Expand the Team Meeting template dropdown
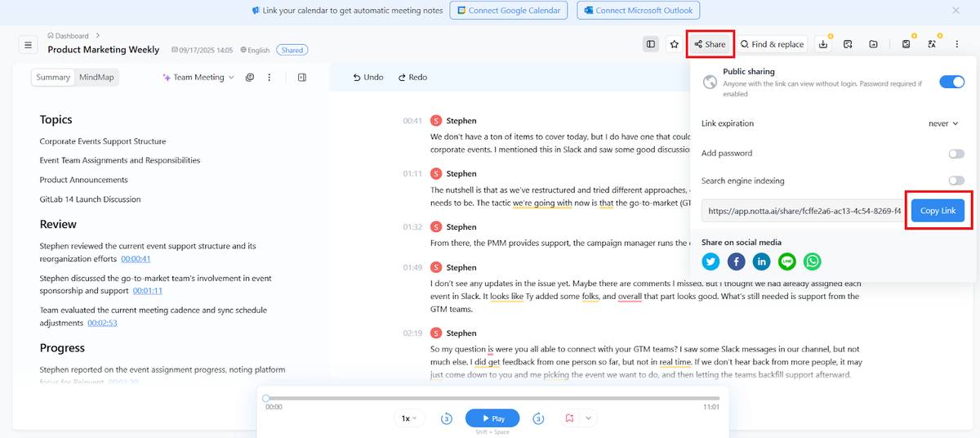 point(198,78)
